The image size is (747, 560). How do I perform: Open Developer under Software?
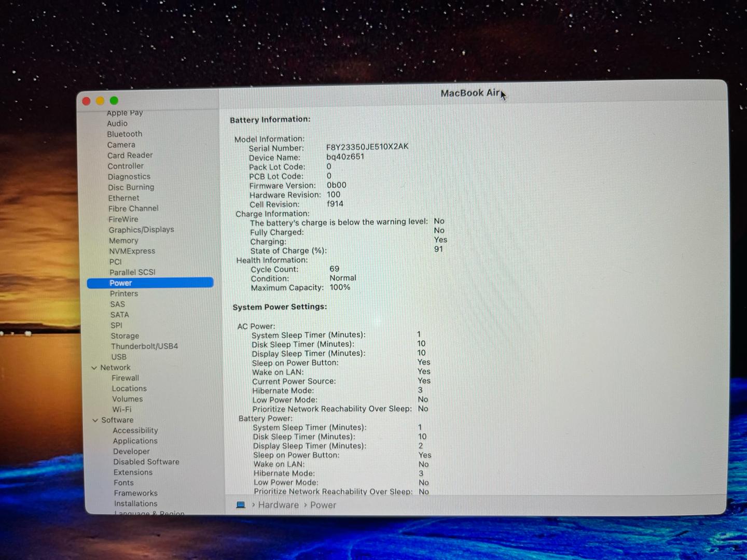coord(131,452)
